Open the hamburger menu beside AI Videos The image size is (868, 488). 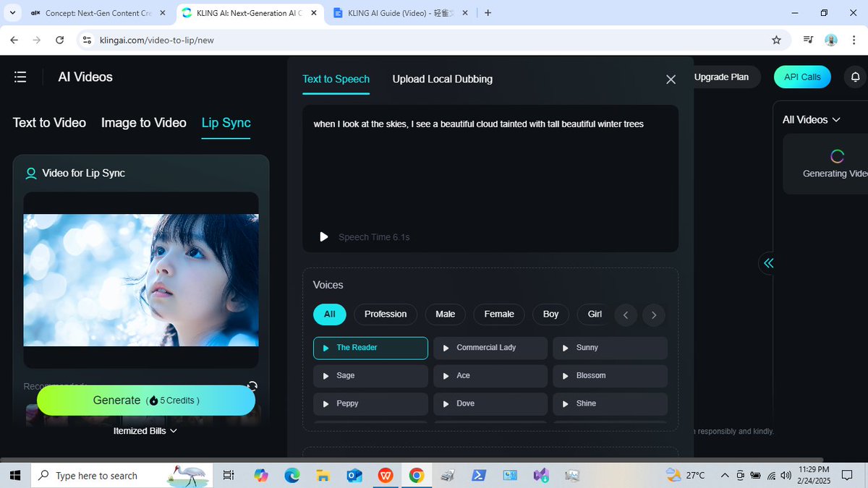pyautogui.click(x=20, y=77)
